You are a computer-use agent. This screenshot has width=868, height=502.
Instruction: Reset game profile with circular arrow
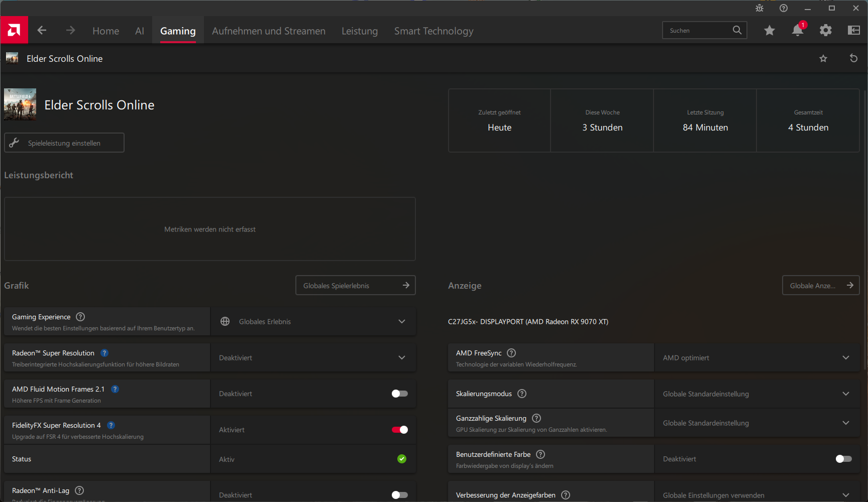point(853,58)
